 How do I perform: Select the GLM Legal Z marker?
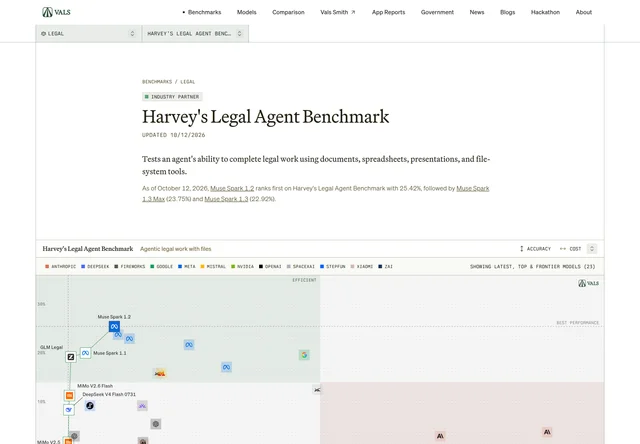pos(71,357)
